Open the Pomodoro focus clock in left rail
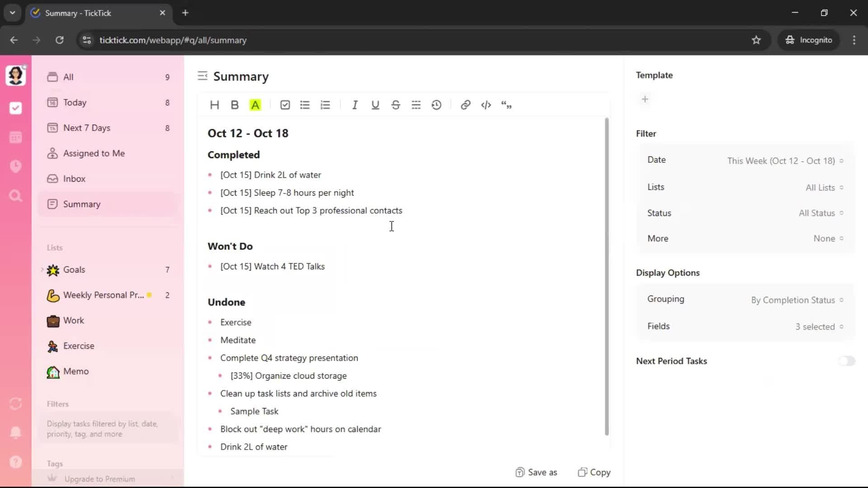 tap(16, 166)
